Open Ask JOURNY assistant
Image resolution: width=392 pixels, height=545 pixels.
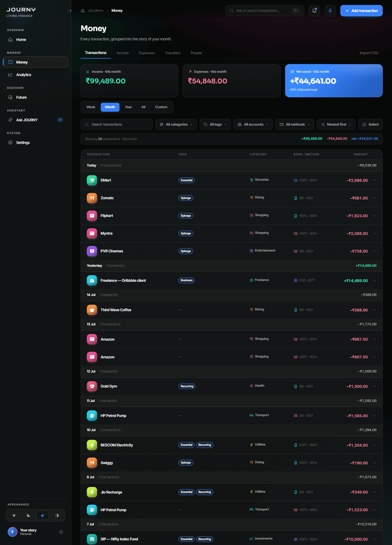35,120
